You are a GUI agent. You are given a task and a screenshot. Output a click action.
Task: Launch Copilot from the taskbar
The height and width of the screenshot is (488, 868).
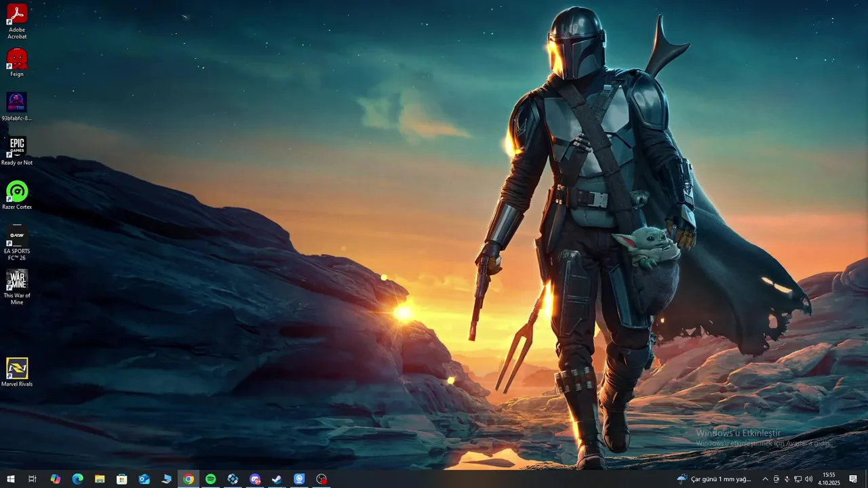pos(56,479)
